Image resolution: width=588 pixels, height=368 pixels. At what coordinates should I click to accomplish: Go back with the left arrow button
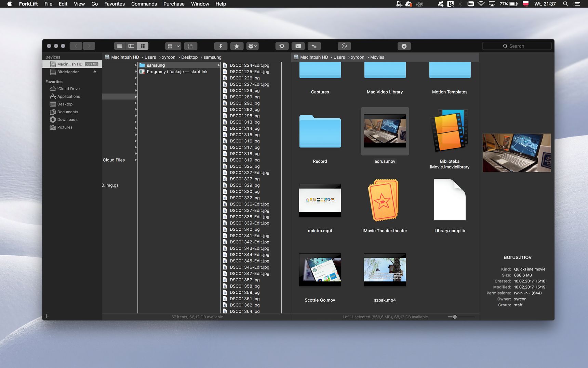coord(76,46)
